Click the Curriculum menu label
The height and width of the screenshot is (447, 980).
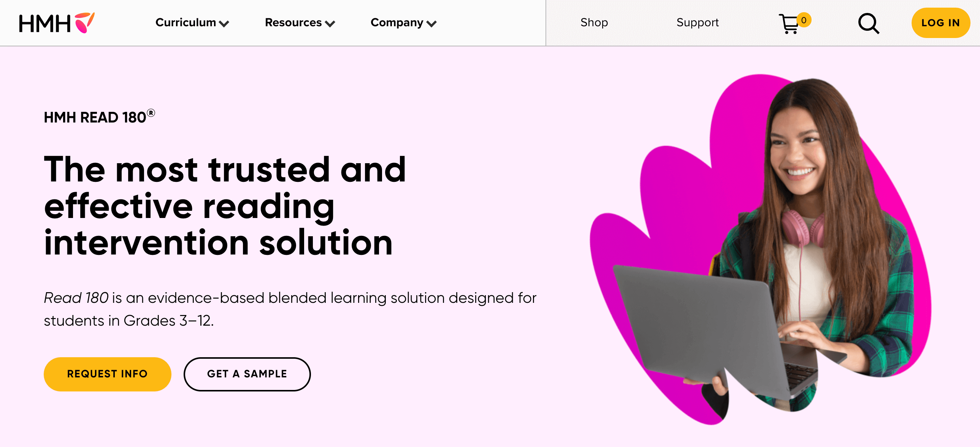[186, 22]
